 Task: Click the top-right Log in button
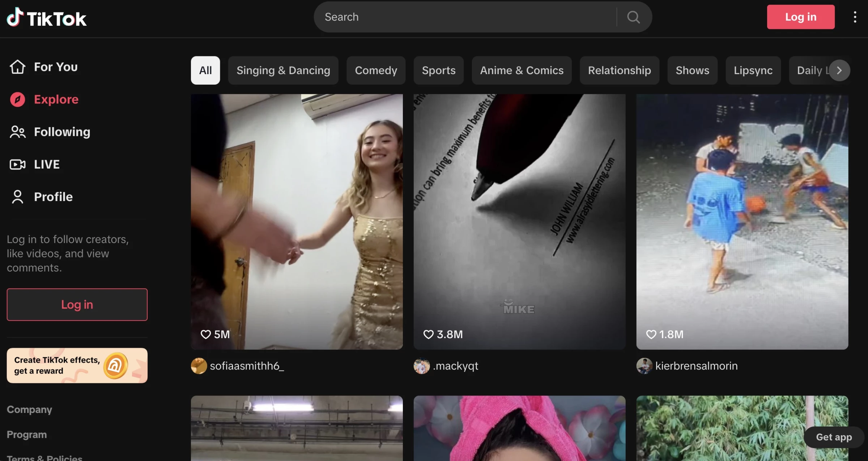coord(801,17)
